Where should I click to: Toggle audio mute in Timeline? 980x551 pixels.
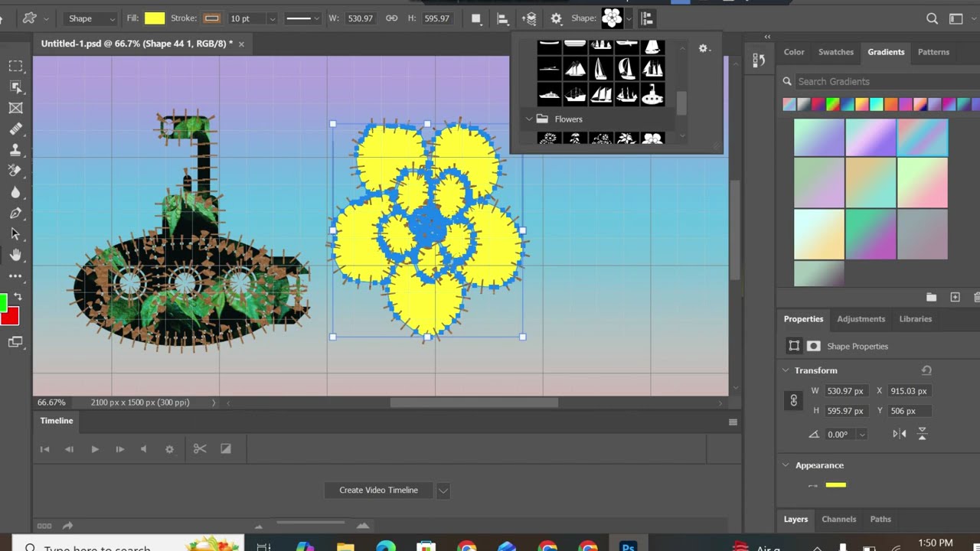coord(143,449)
